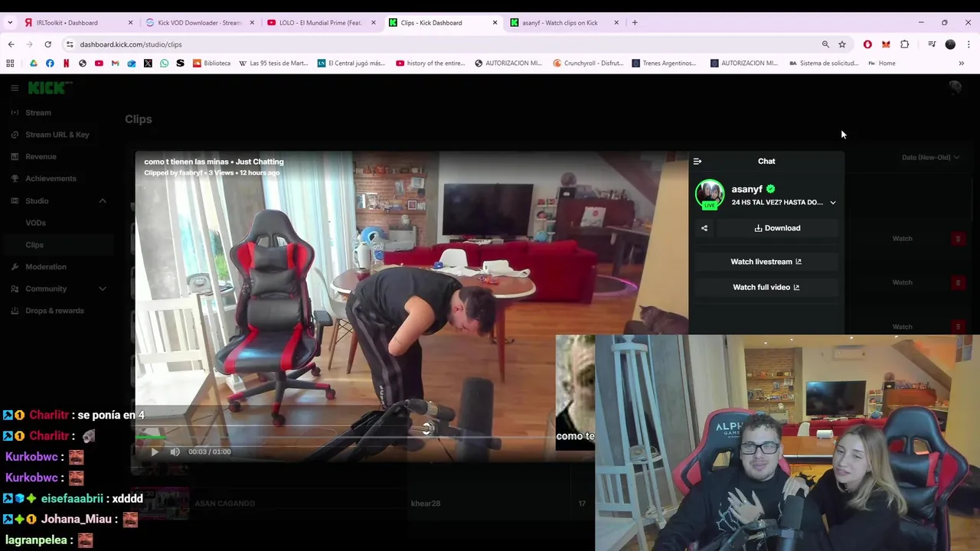Image resolution: width=980 pixels, height=551 pixels.
Task: Open the Kick sidebar hamburger menu
Action: [15, 88]
